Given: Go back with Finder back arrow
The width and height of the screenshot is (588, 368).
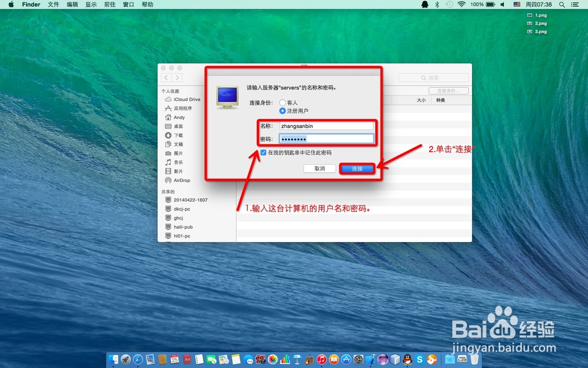Looking at the screenshot, I should tap(166, 78).
